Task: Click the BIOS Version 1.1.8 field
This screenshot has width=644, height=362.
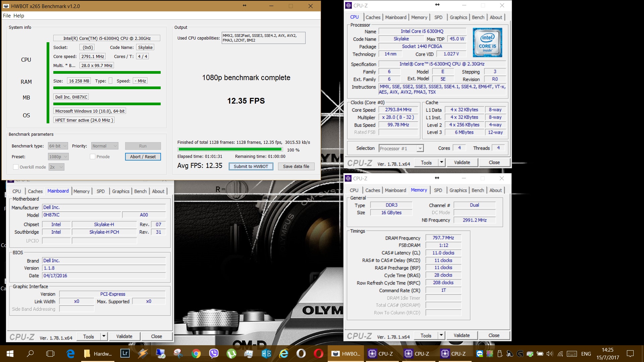Action: 104,268
